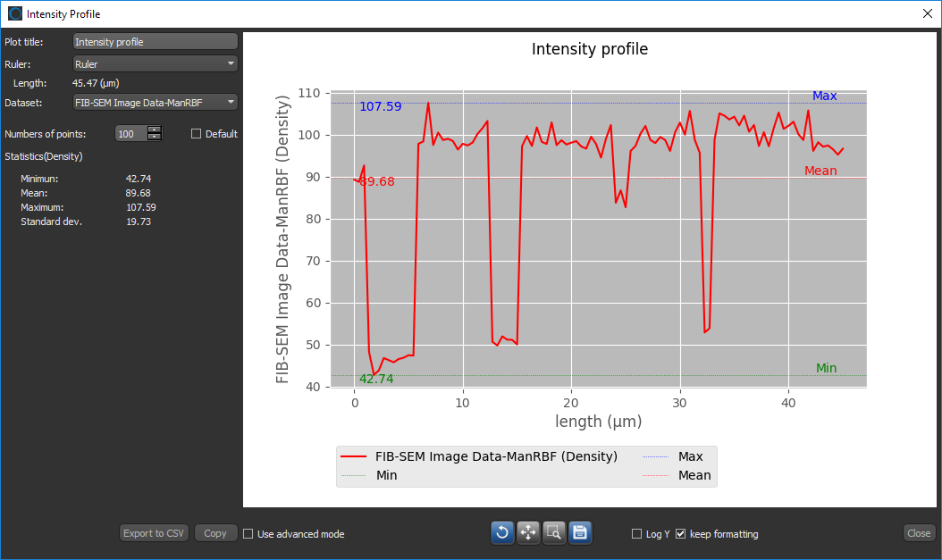Edit the Plot title text field

tap(154, 41)
